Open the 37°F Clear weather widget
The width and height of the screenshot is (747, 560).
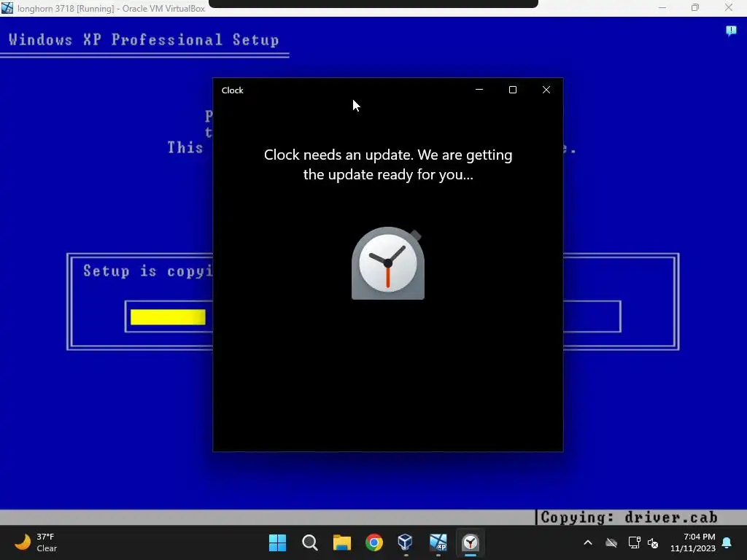click(36, 542)
